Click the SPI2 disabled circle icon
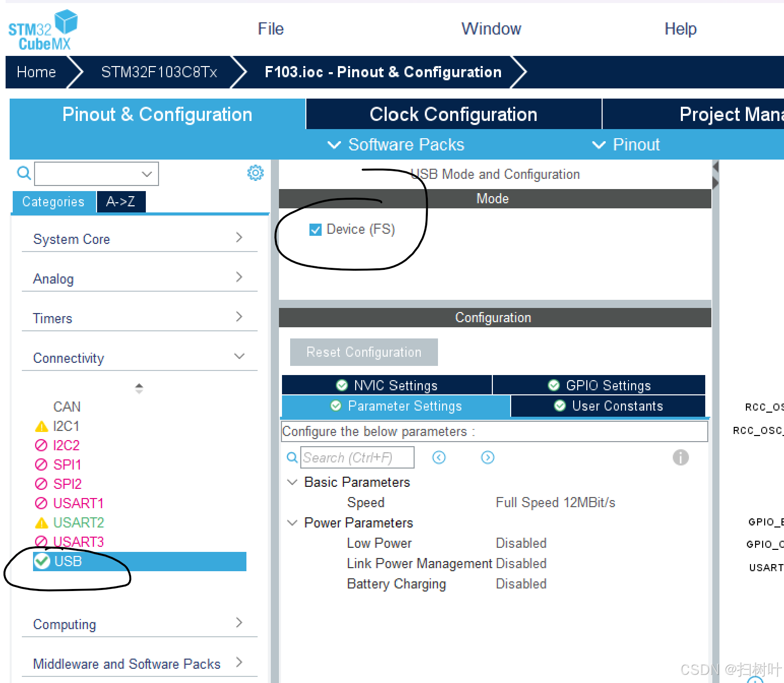 coord(41,484)
